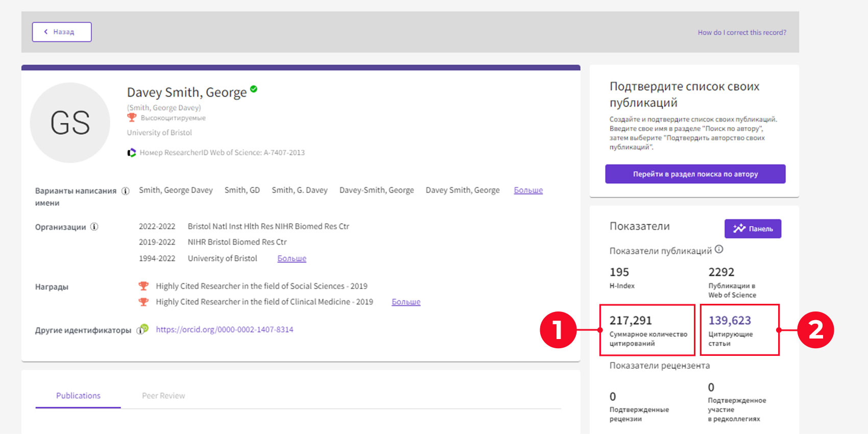Select the Publications tab
The image size is (868, 434).
[x=78, y=396]
